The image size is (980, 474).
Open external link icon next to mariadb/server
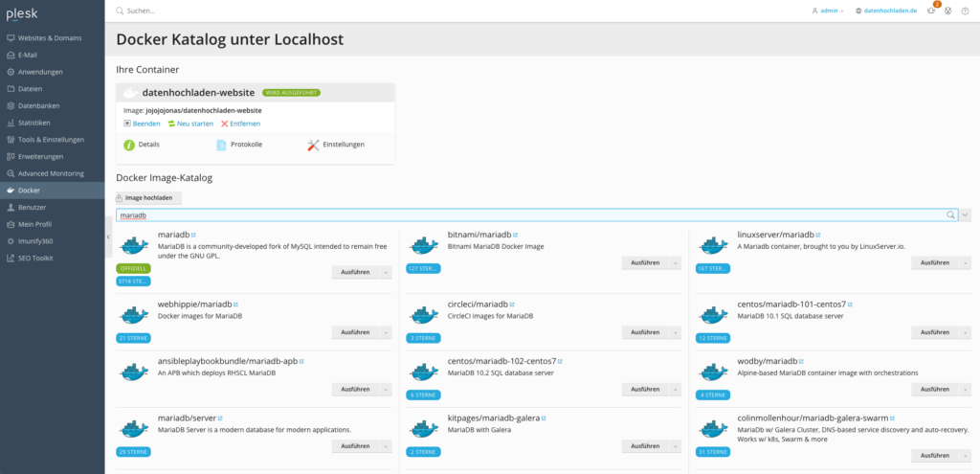pos(221,418)
